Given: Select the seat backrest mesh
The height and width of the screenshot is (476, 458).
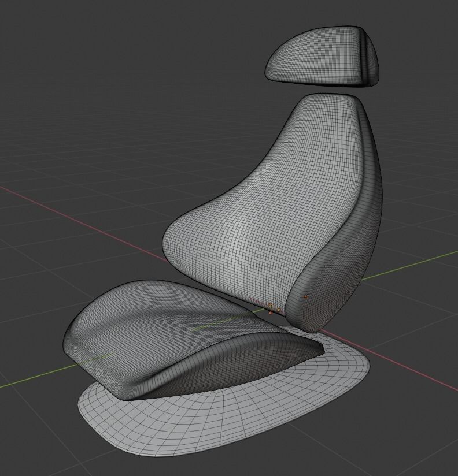Looking at the screenshot, I should click(272, 213).
